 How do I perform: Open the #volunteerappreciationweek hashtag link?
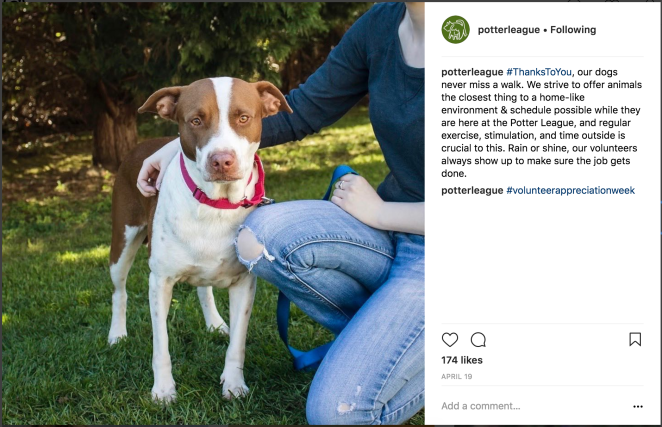[x=570, y=190]
